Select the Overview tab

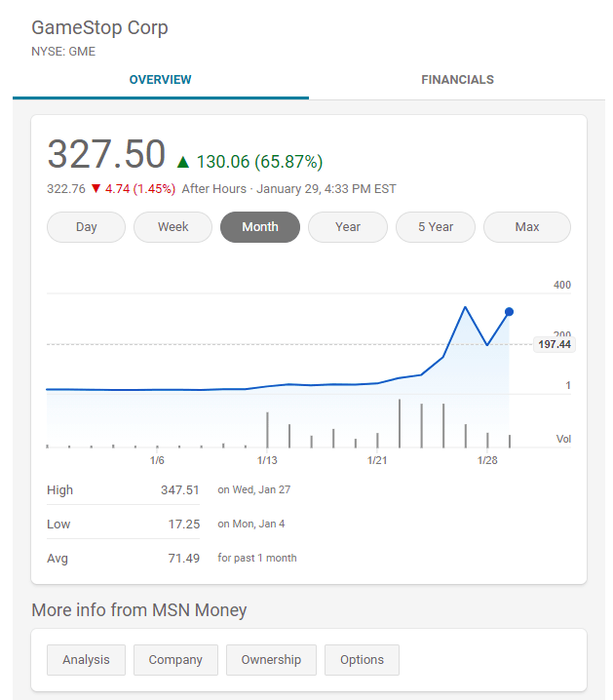(161, 80)
